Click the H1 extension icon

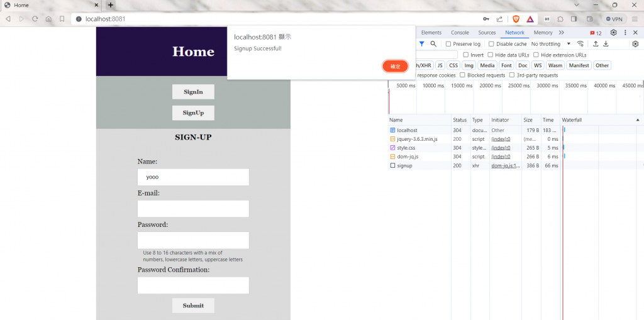click(x=547, y=19)
